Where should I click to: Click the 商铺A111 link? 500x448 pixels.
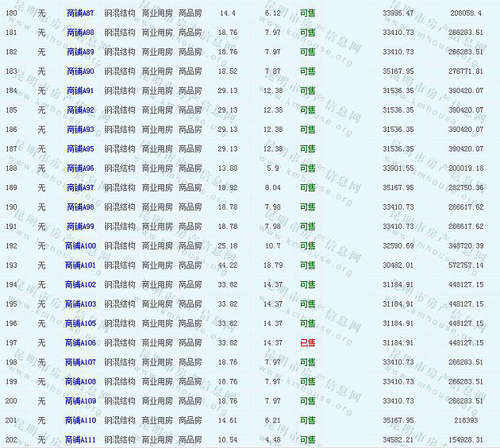point(80,439)
